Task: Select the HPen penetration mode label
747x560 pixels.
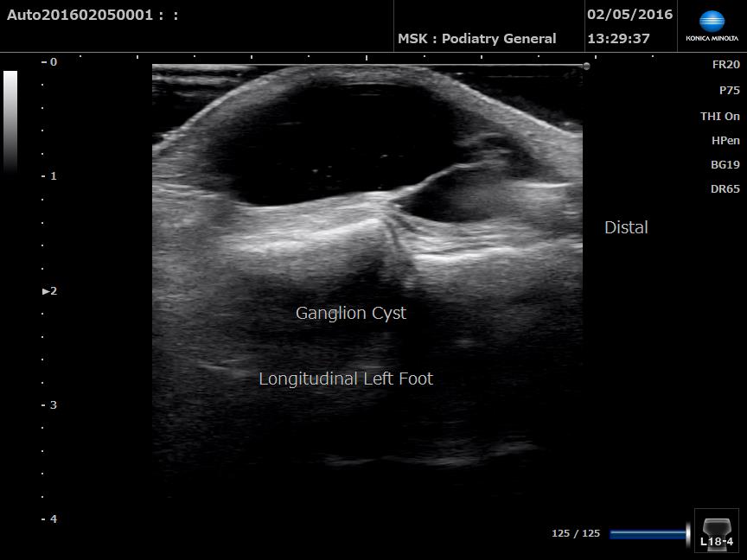Action: coord(725,140)
